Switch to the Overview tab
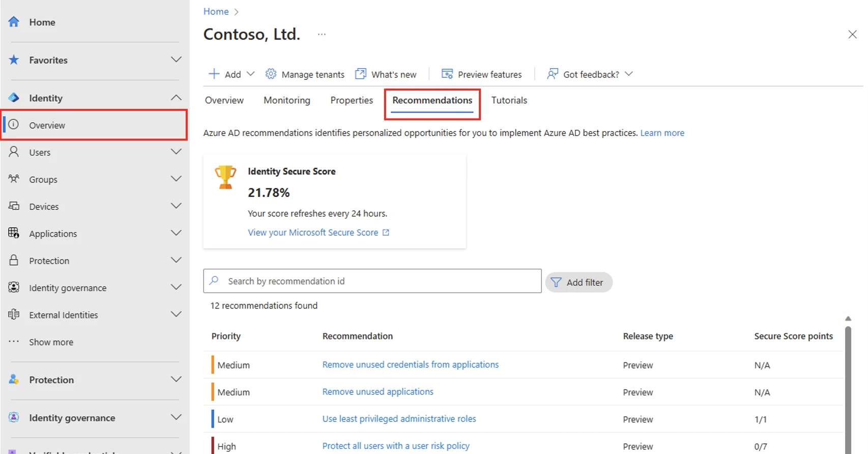This screenshot has height=454, width=868. (224, 100)
